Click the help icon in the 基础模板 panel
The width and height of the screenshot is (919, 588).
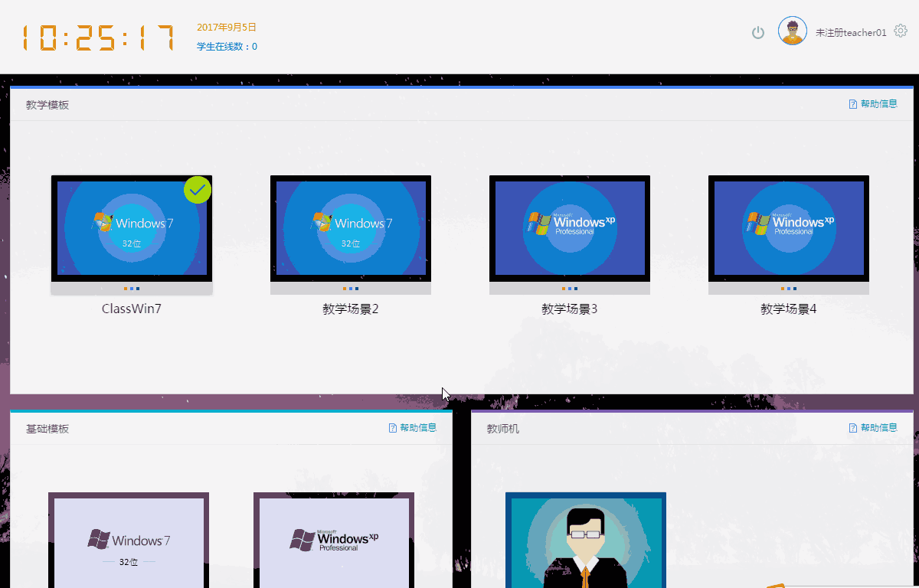coord(393,428)
